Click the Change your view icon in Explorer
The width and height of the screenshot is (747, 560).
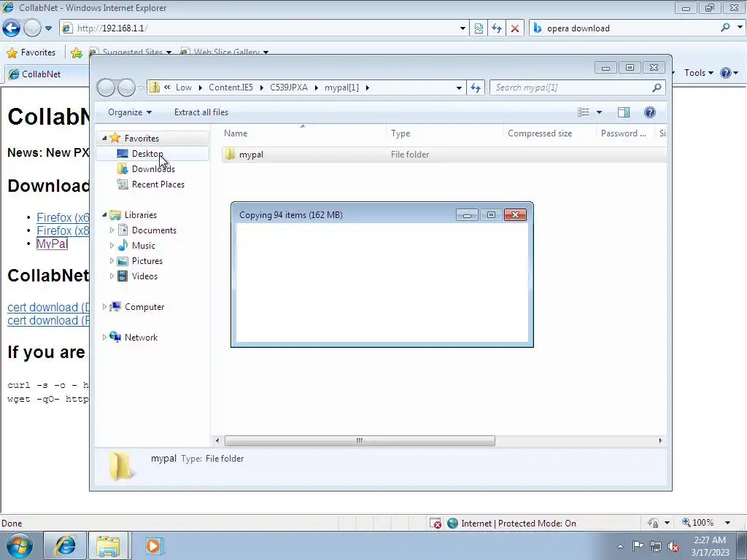point(583,112)
